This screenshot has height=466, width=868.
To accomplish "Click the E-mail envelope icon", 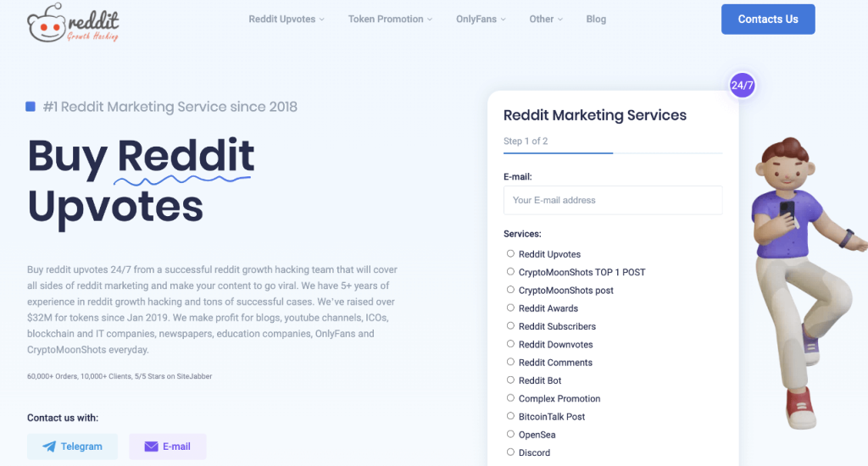I will [x=151, y=447].
